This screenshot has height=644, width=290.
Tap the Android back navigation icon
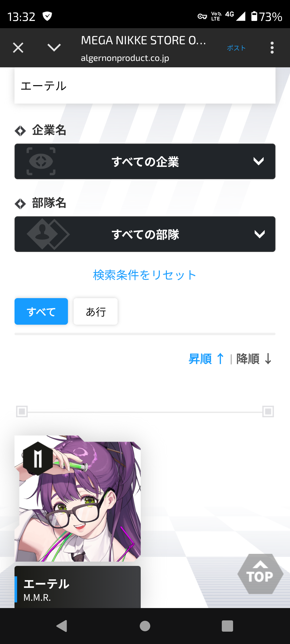[62, 626]
